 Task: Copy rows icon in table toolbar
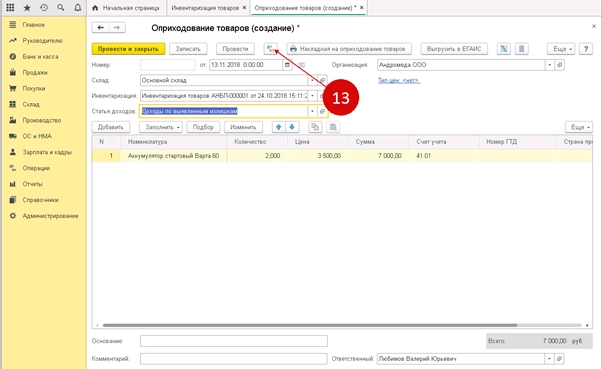(x=315, y=127)
